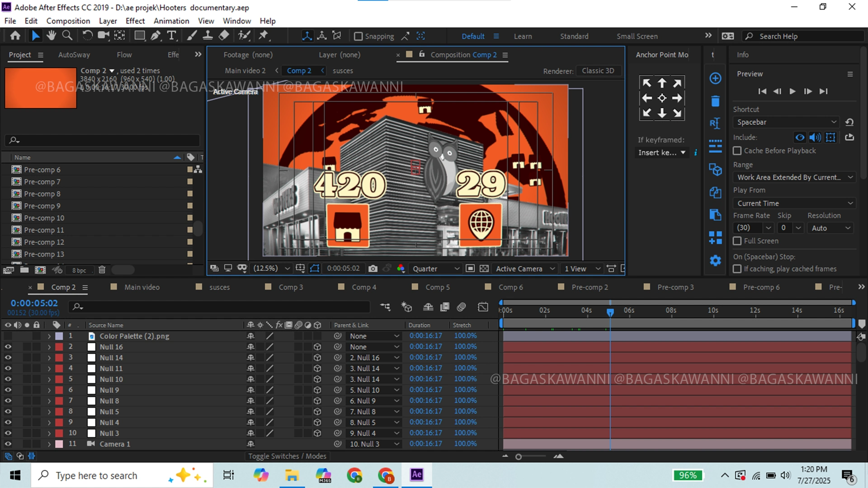Open Composition Mini-Flowchart in timeline
Viewport: 868px width, 488px height.
tap(385, 307)
